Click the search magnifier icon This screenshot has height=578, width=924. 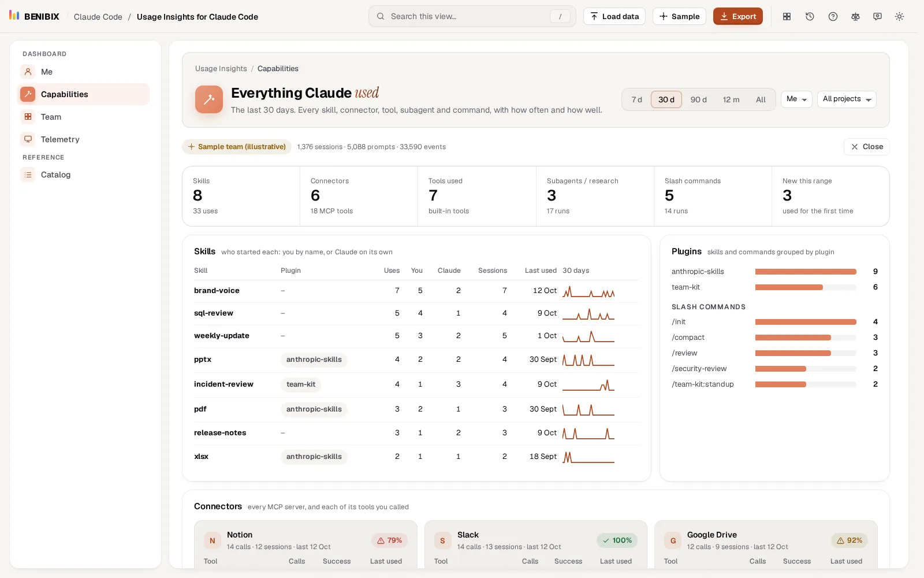click(x=381, y=16)
